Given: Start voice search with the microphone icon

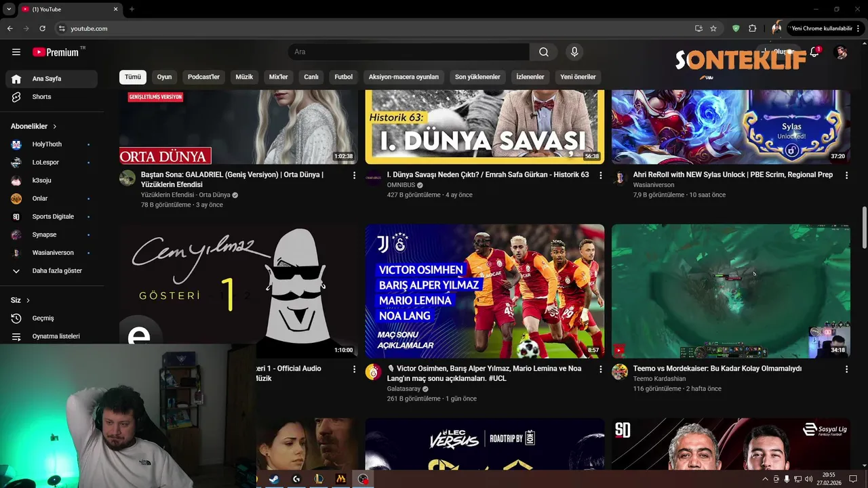Looking at the screenshot, I should coord(574,52).
